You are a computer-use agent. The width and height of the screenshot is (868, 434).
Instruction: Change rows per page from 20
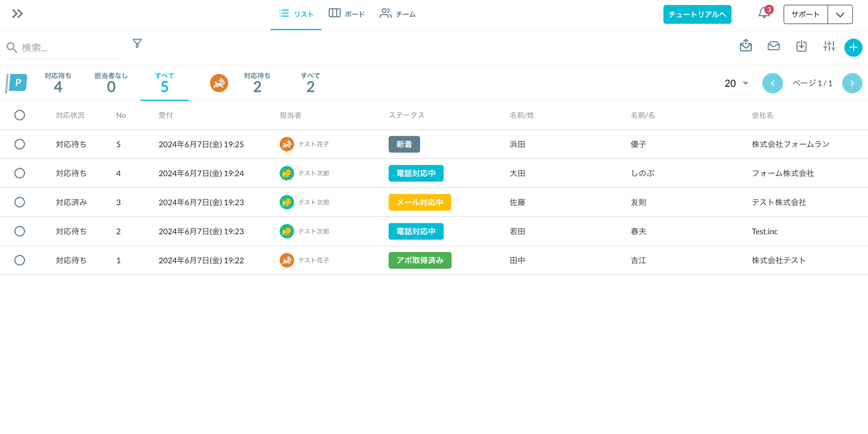click(737, 83)
